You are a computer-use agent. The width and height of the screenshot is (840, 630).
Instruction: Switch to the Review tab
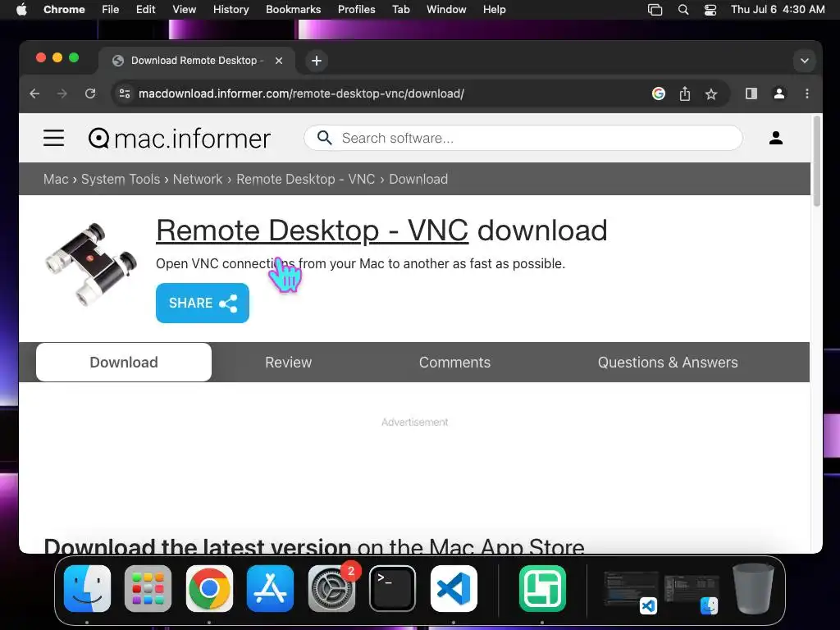point(288,362)
